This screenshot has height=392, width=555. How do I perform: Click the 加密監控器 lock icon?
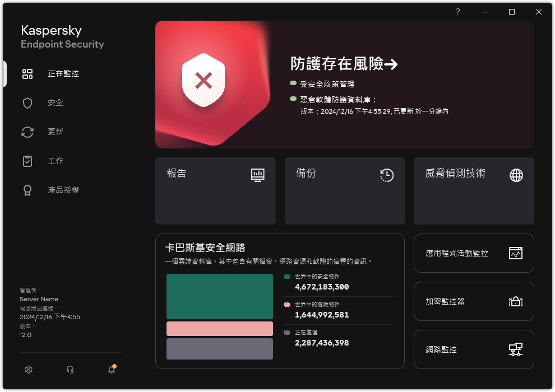click(x=515, y=301)
